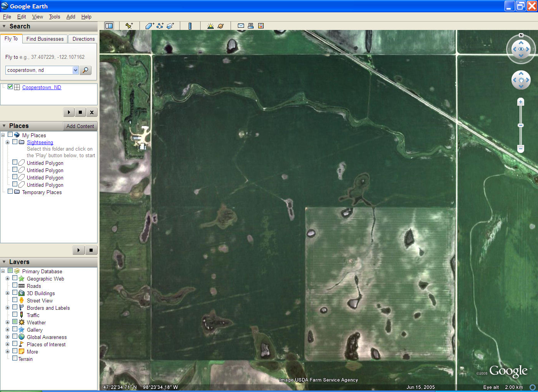
Task: Stop the tour in Places panel
Action: tap(91, 250)
